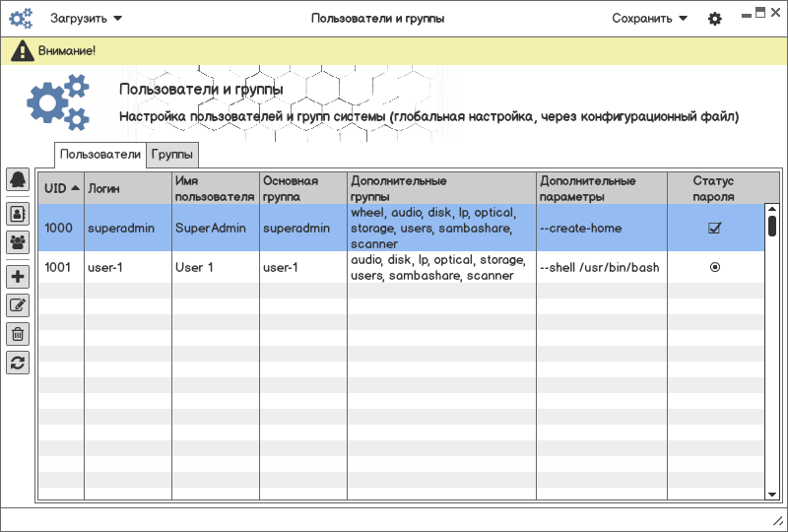Click the penguin icon in the left sidebar
The width and height of the screenshot is (788, 532).
(x=18, y=180)
